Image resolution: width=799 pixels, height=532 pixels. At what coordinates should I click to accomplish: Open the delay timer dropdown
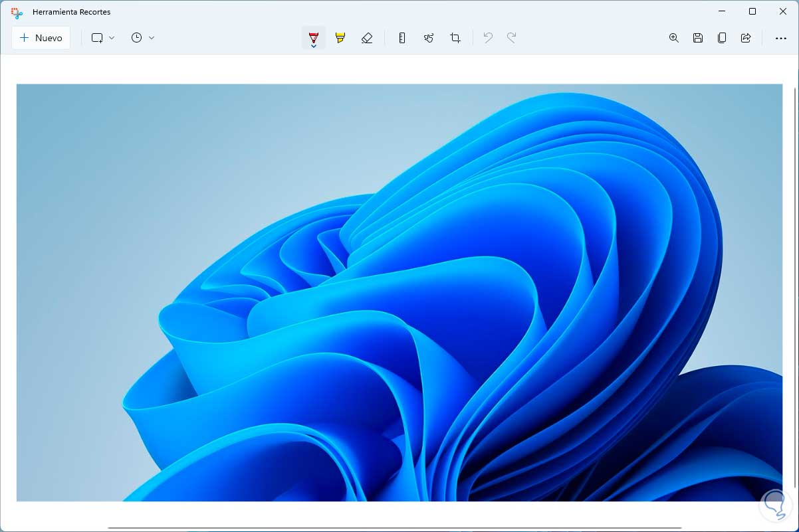[x=143, y=38]
